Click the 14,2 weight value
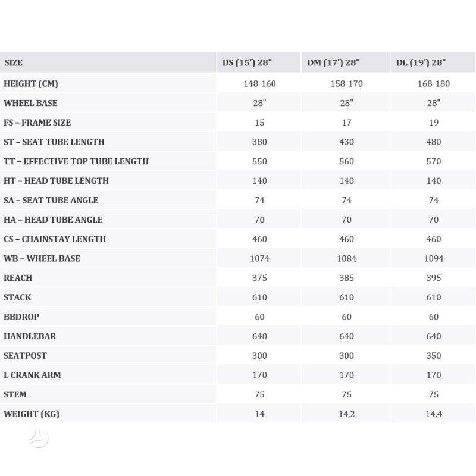Image resolution: width=476 pixels, height=476 pixels. [x=346, y=414]
